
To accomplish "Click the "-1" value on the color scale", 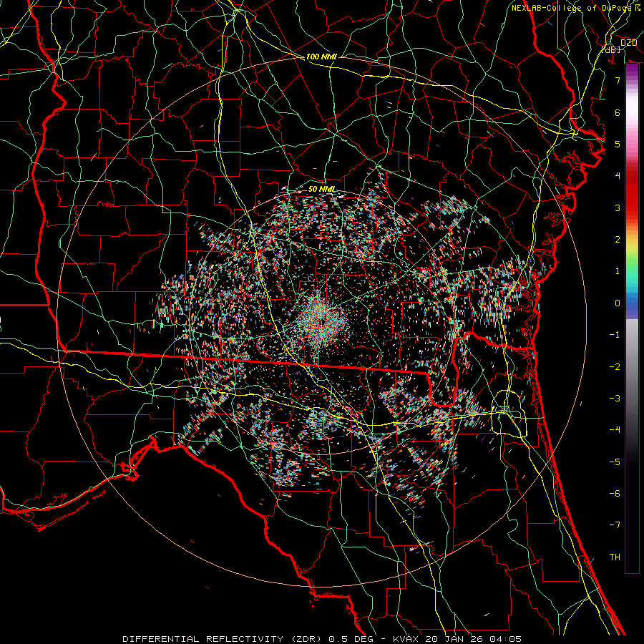I will coord(615,335).
